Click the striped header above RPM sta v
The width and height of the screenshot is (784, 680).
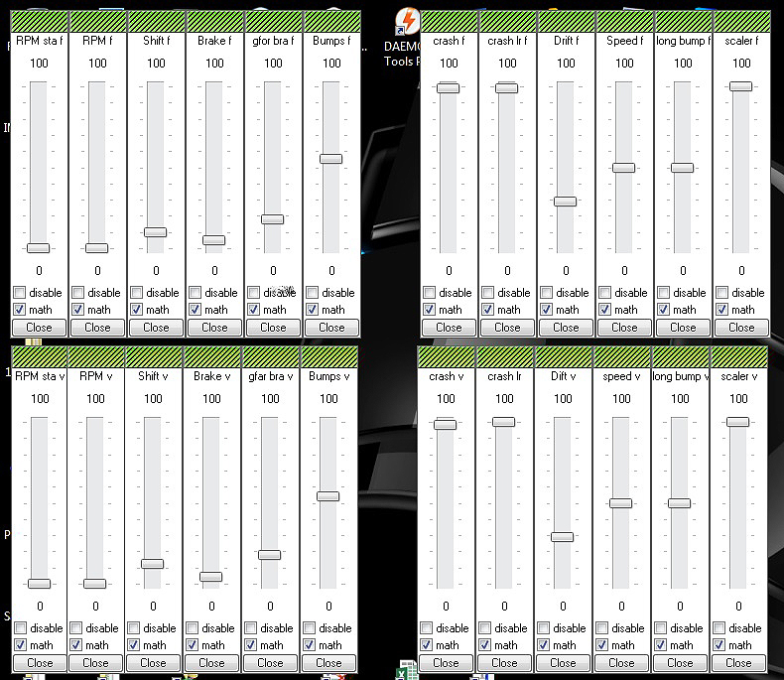click(x=38, y=356)
